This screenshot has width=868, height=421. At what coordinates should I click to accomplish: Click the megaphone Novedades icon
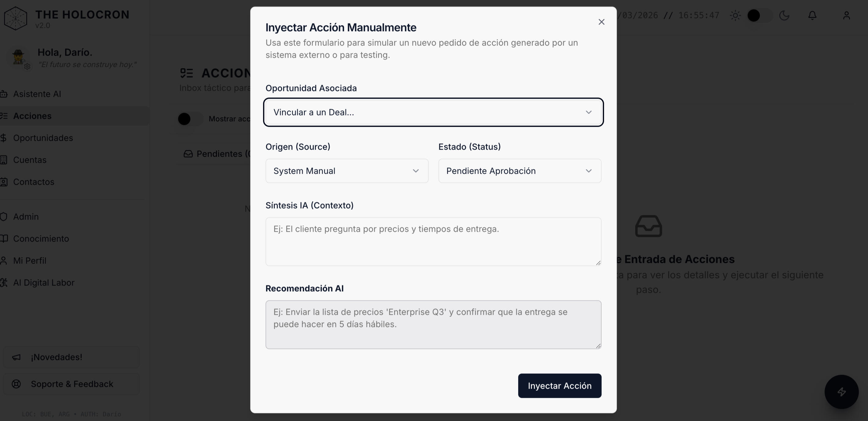tap(16, 357)
